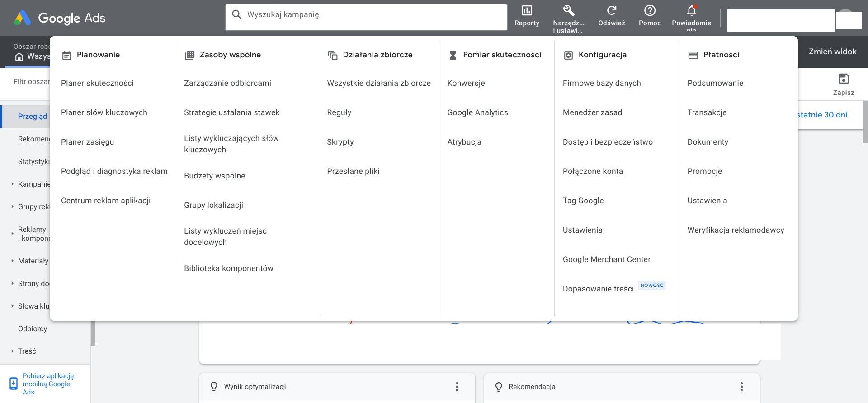Expand Słowa kluczowe sidebar item
The width and height of the screenshot is (868, 403).
[x=12, y=306]
